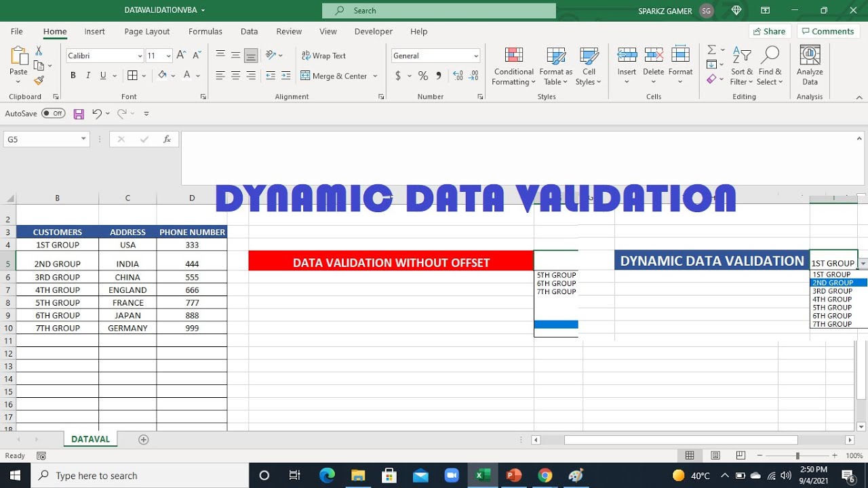The width and height of the screenshot is (868, 488).
Task: Open Conditional Formatting
Action: (x=513, y=66)
